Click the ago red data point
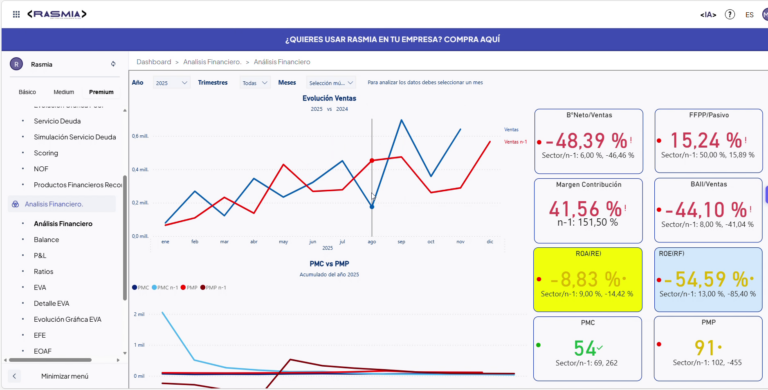Viewport: 768px width, 390px height. tap(372, 160)
